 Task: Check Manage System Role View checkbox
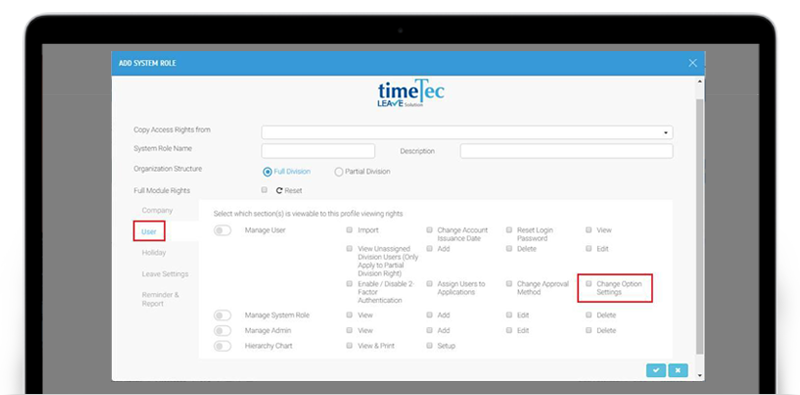(349, 315)
